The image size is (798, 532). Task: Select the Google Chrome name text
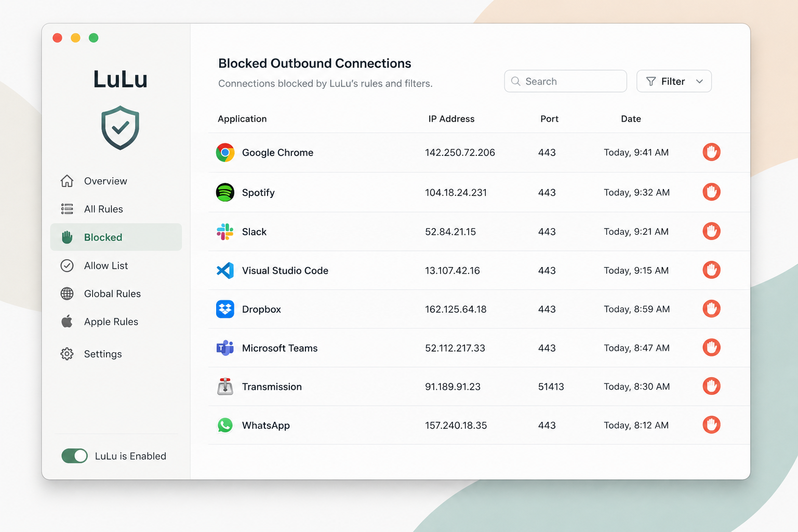click(x=277, y=153)
